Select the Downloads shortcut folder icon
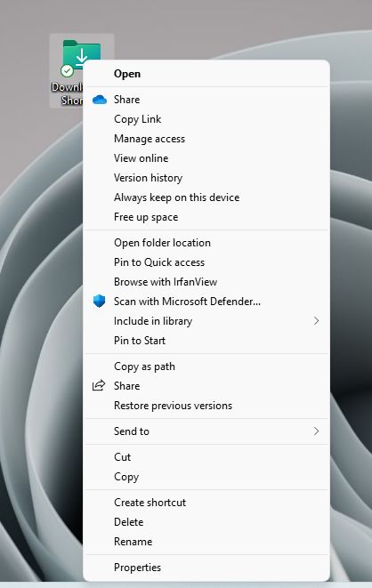The height and width of the screenshot is (588, 372). [x=81, y=54]
